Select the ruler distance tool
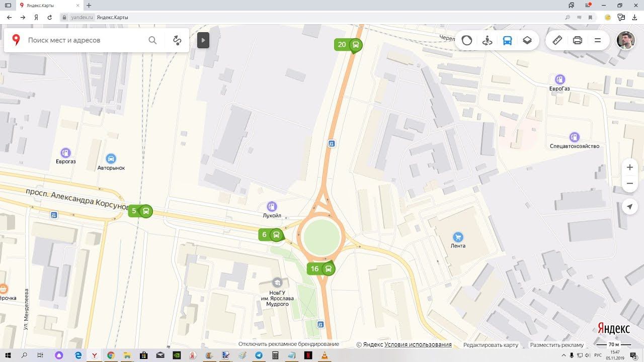This screenshot has width=644, height=362. (557, 40)
